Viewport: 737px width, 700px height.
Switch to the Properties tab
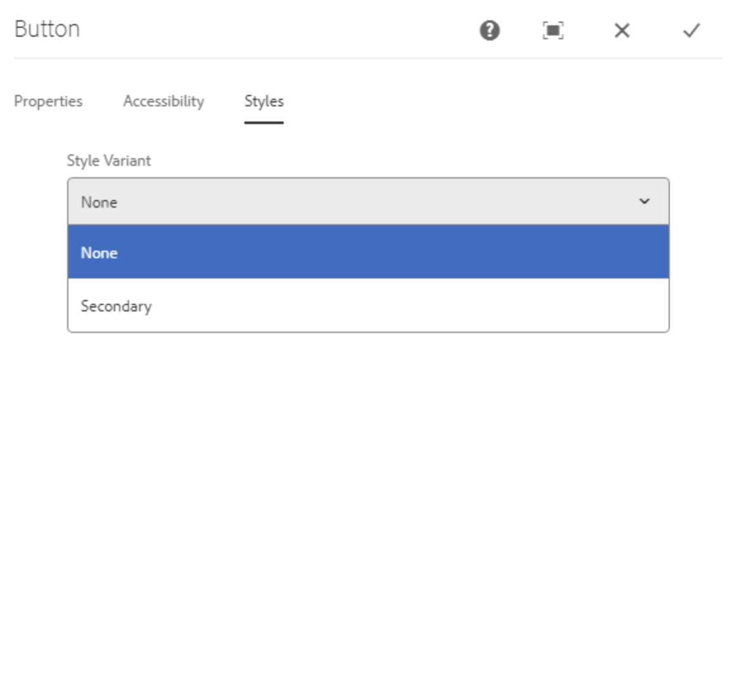coord(48,101)
